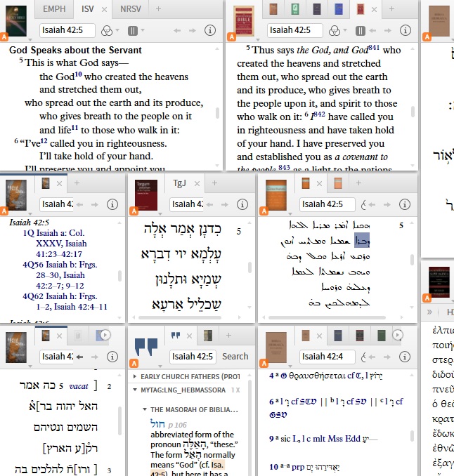Click vacat text in Hebrew scroll pane
This screenshot has width=454, height=476.
(x=79, y=386)
